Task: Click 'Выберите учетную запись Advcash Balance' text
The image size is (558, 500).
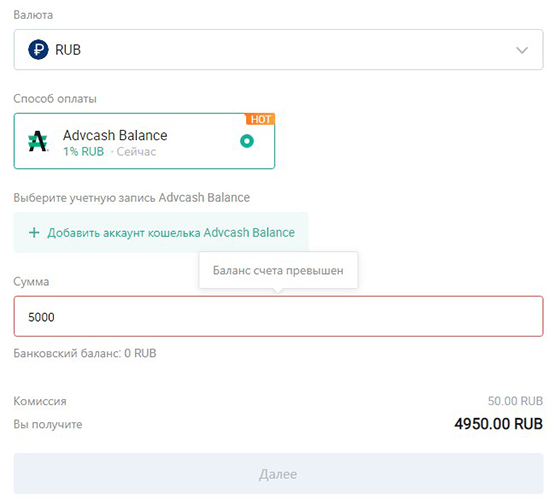Action: point(132,198)
